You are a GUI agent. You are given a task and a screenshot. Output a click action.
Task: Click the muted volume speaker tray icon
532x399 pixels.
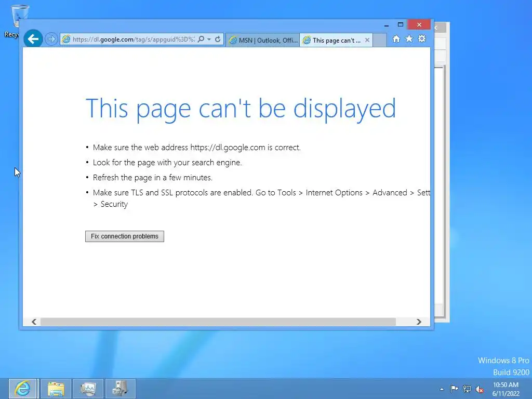click(x=480, y=389)
